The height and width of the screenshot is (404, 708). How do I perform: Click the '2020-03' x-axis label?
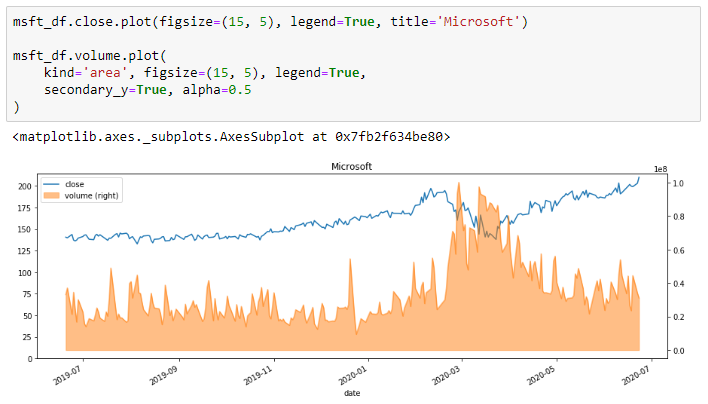coord(445,376)
